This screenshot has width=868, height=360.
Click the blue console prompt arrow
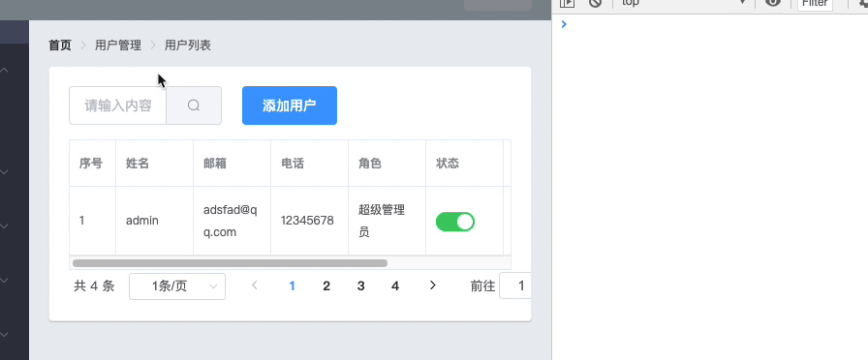coord(564,24)
